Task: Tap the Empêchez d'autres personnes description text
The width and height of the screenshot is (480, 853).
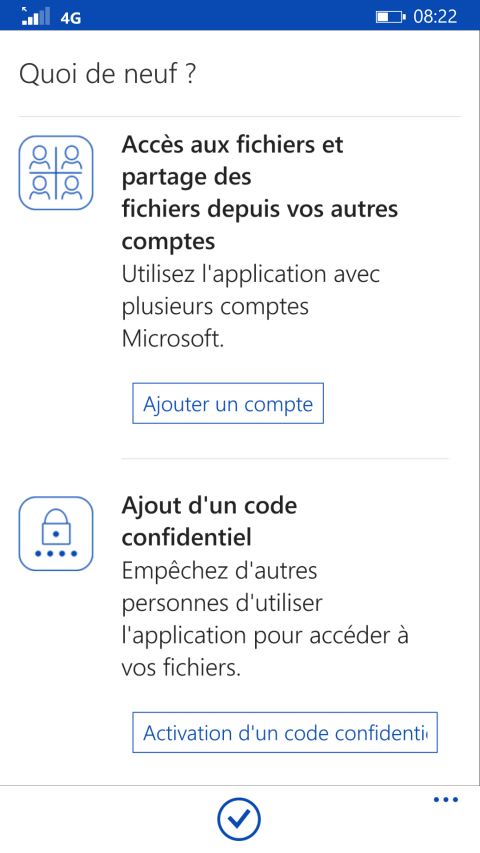Action: [264, 619]
